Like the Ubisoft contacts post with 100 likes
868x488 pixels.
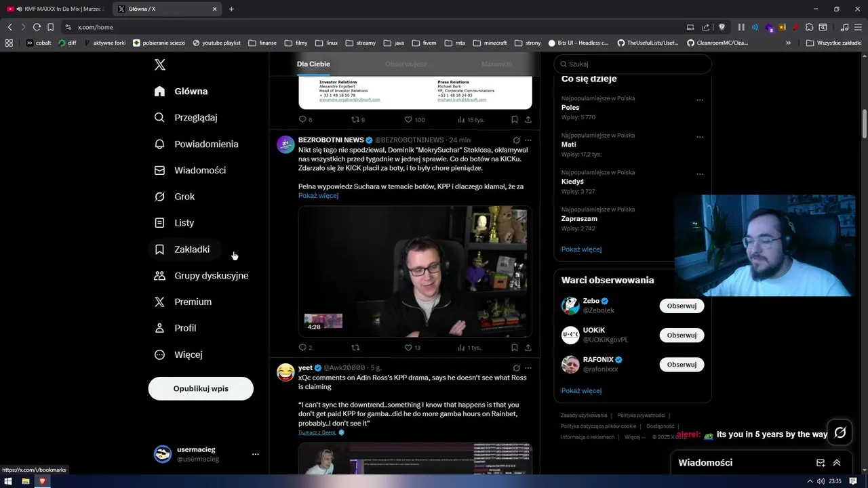point(408,119)
